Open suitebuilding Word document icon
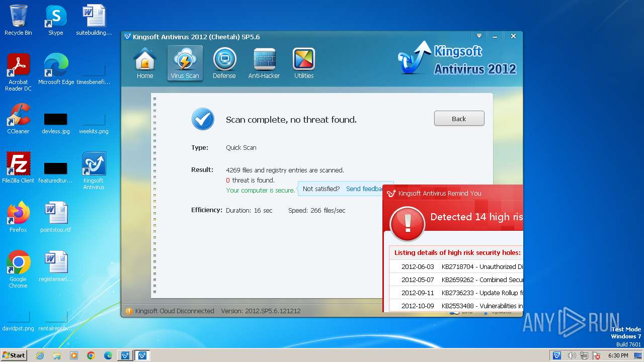 click(94, 21)
